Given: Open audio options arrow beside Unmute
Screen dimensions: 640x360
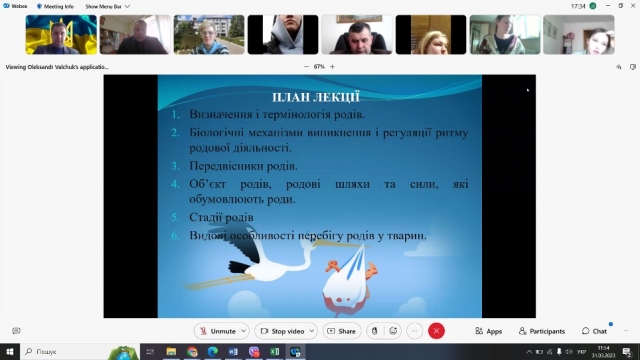Looking at the screenshot, I should click(x=244, y=331).
